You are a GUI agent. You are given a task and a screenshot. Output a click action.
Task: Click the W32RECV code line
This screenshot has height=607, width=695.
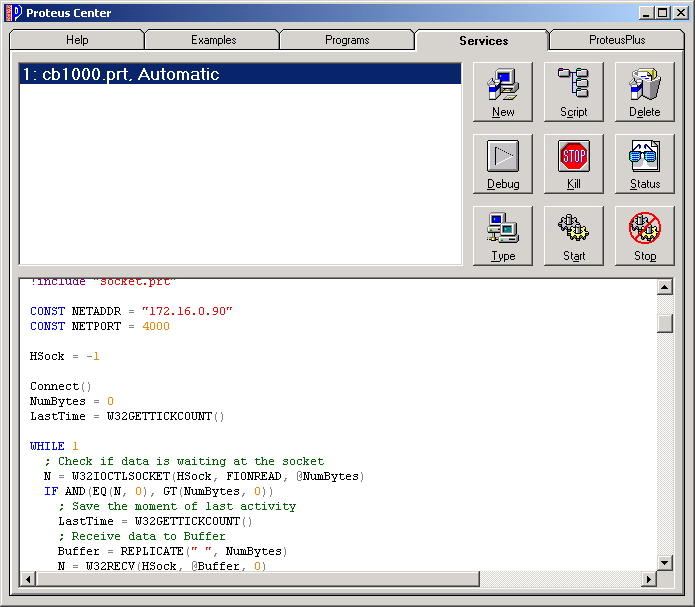tap(162, 566)
